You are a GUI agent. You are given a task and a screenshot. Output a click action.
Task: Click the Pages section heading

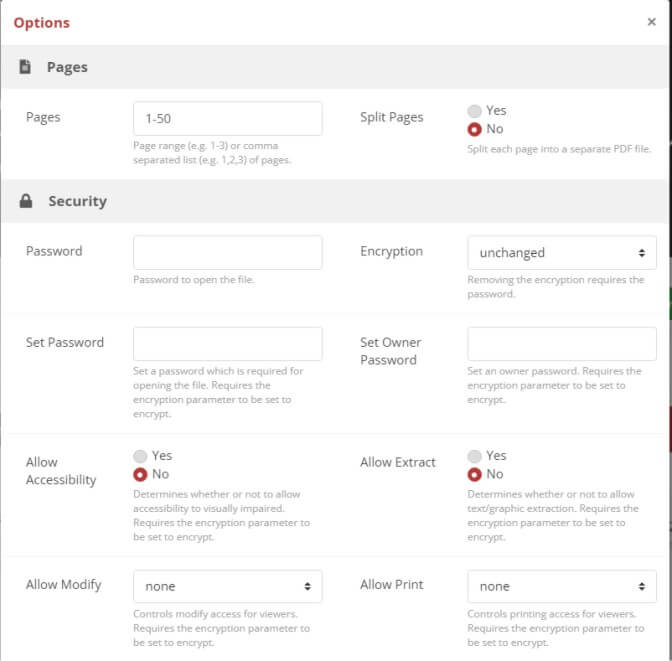pos(67,67)
